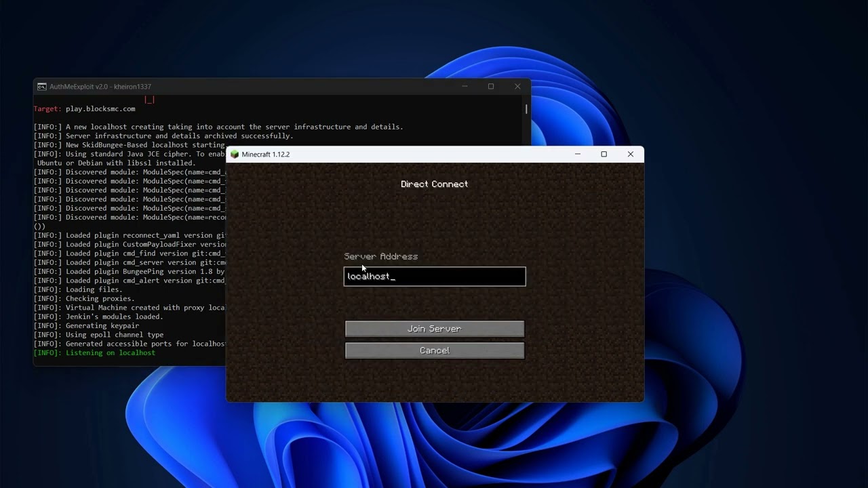Click 'Server infrastructure and details archived successfully' line
Screen dimensions: 868x488
[163, 136]
